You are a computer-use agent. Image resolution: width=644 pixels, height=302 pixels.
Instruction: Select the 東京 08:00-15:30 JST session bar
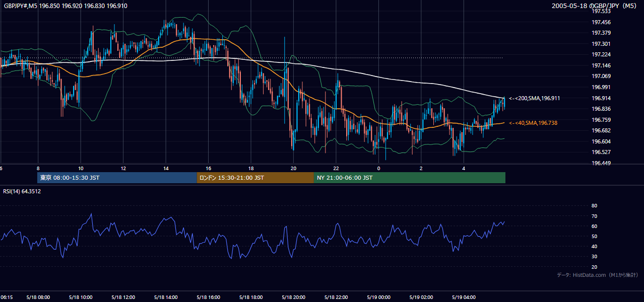[x=117, y=178]
